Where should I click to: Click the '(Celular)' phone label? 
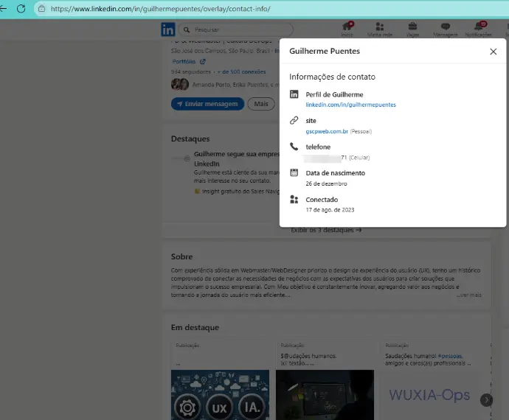(359, 158)
